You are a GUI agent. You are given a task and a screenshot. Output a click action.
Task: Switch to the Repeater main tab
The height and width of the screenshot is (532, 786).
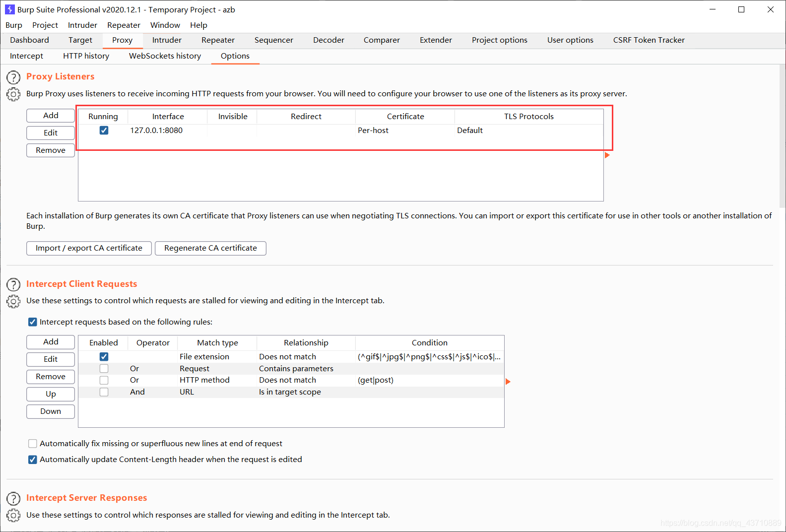coord(218,40)
